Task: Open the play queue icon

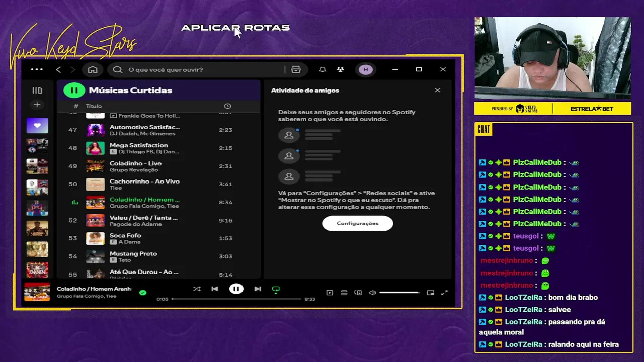Action: click(x=344, y=292)
